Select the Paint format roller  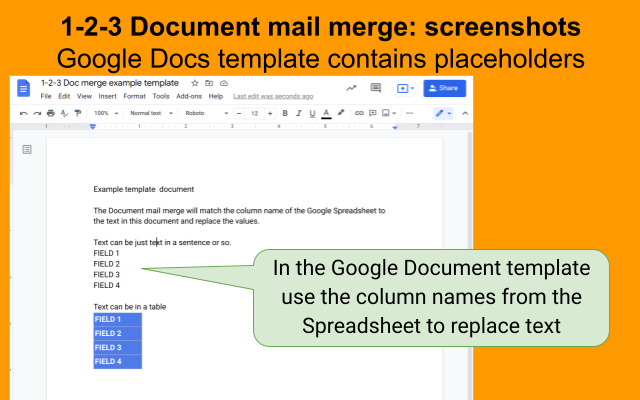pos(78,113)
